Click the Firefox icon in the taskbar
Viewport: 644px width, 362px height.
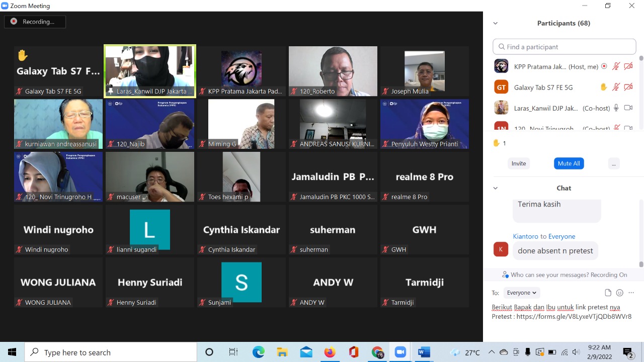pos(330,352)
